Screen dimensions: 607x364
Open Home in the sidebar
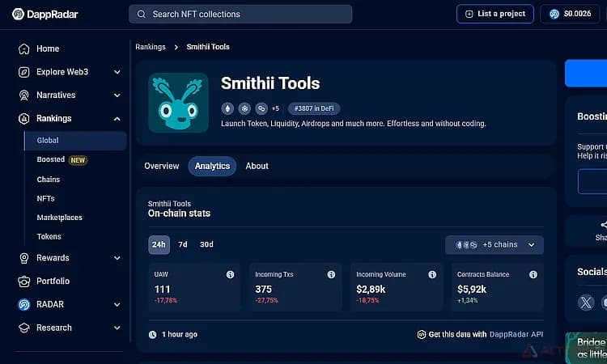pyautogui.click(x=48, y=49)
